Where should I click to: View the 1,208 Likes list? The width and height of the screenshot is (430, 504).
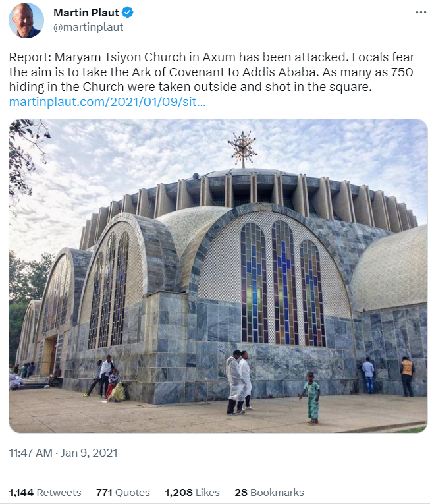(x=192, y=492)
